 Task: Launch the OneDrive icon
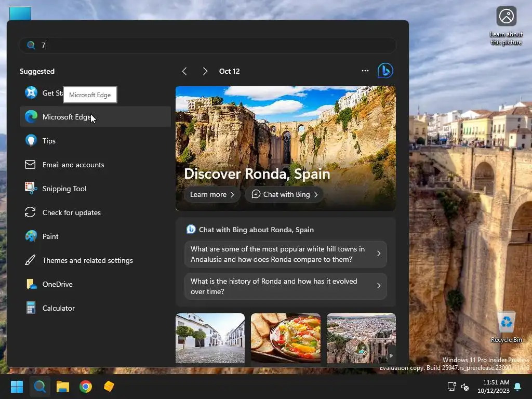[x=31, y=284]
